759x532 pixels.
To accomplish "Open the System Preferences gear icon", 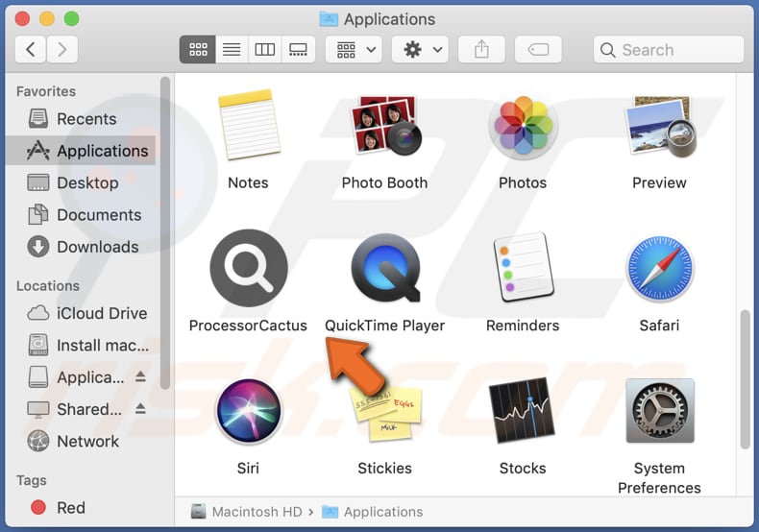I will (660, 411).
